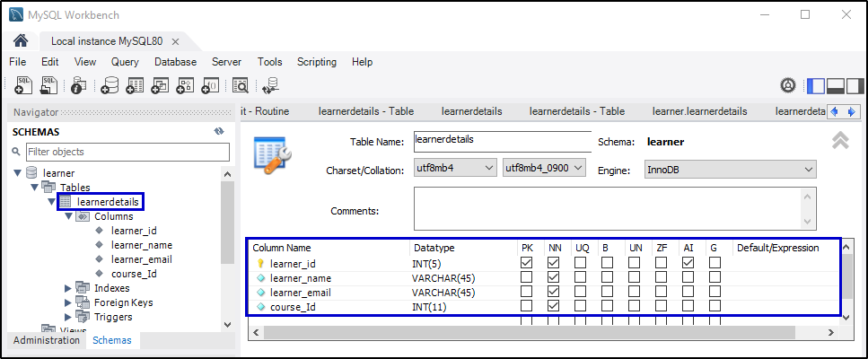Click the primary key icon of learner_id
The height and width of the screenshot is (359, 868).
click(260, 264)
